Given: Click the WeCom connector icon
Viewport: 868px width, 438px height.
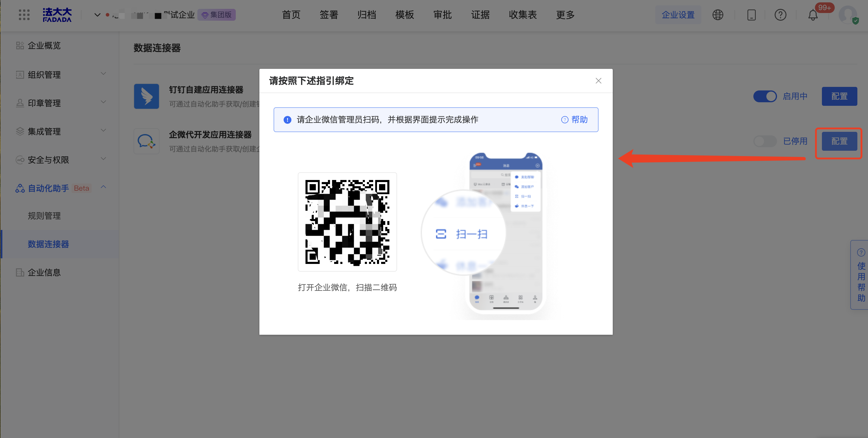Looking at the screenshot, I should [x=146, y=141].
